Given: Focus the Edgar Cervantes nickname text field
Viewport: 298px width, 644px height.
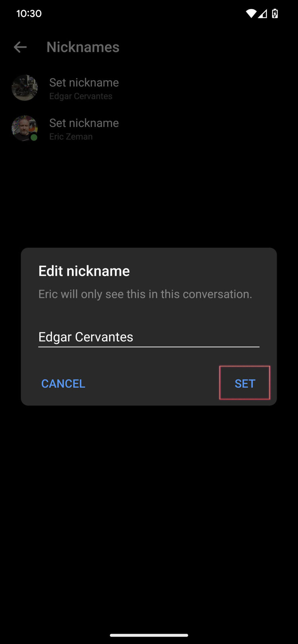Looking at the screenshot, I should 148,337.
